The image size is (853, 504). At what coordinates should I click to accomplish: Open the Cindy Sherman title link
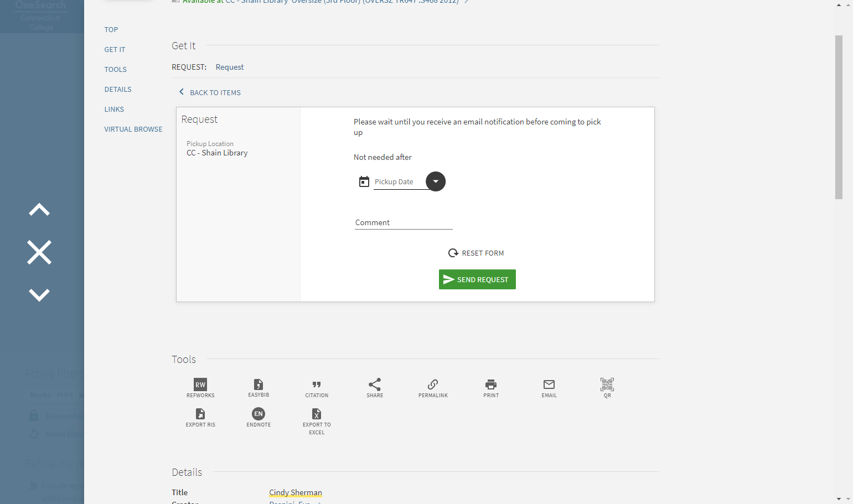[296, 492]
